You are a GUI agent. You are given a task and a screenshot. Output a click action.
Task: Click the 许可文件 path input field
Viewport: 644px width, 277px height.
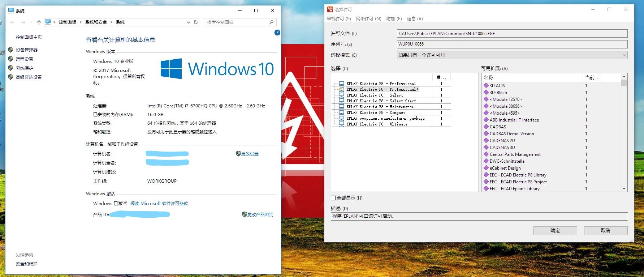[511, 34]
